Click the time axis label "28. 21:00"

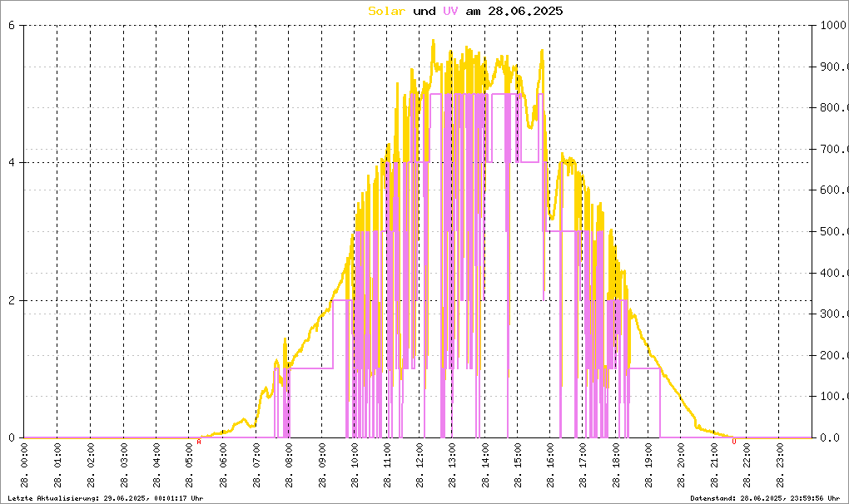(713, 466)
